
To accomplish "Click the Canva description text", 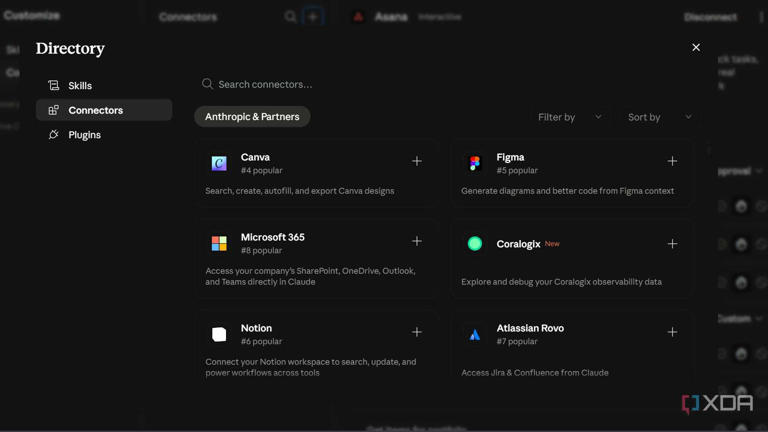I will [300, 191].
